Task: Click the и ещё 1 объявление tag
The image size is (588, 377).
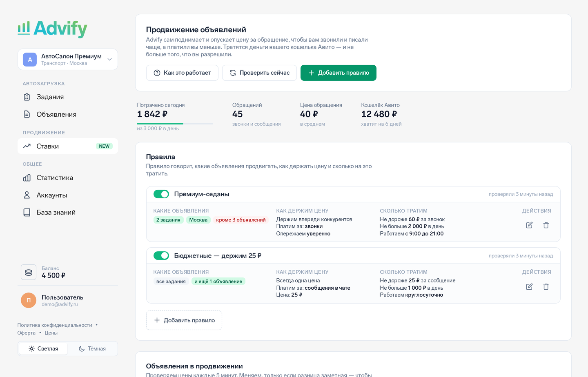Action: tap(218, 282)
